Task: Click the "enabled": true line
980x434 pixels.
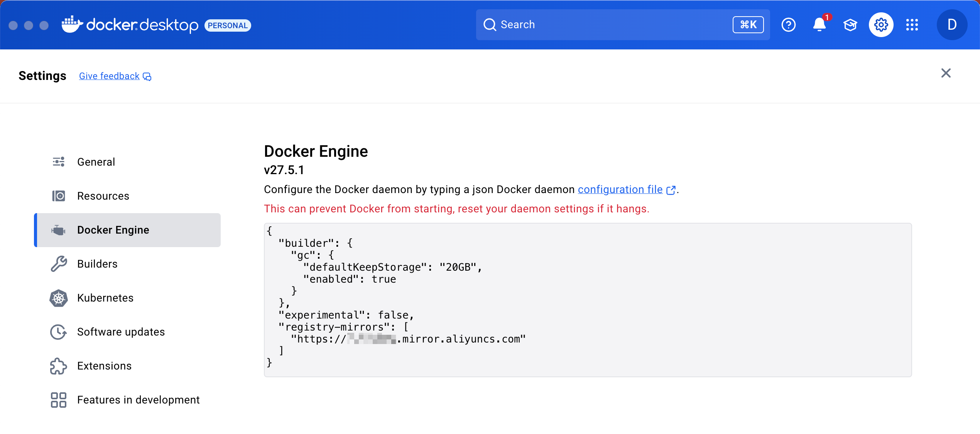Action: click(x=350, y=279)
